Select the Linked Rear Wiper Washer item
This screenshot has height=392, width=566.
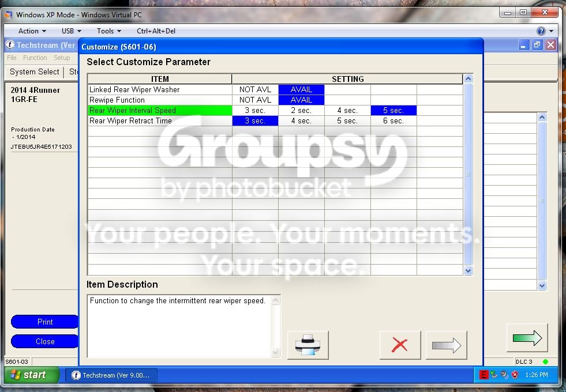(x=160, y=89)
